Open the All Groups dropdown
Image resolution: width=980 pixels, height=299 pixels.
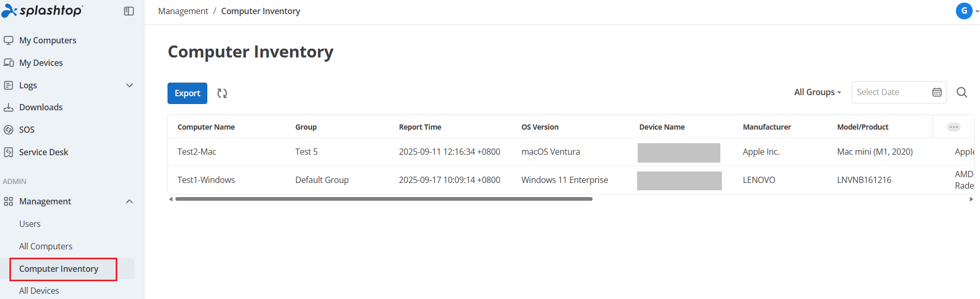pos(818,92)
